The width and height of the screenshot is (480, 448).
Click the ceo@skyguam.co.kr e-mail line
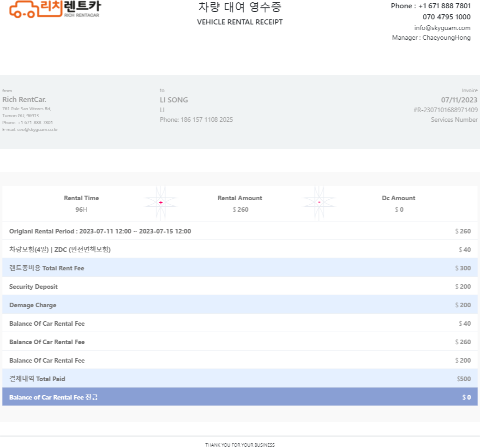click(x=30, y=130)
